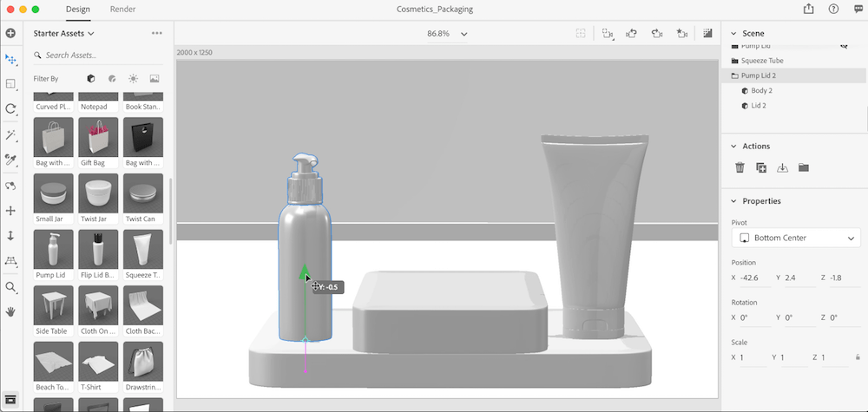The height and width of the screenshot is (412, 868).
Task: Switch to the Render tab
Action: [122, 9]
